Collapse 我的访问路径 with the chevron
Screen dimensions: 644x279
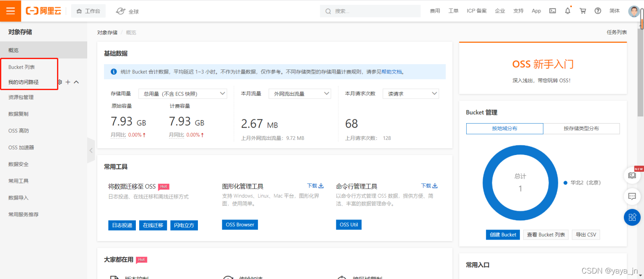[76, 82]
